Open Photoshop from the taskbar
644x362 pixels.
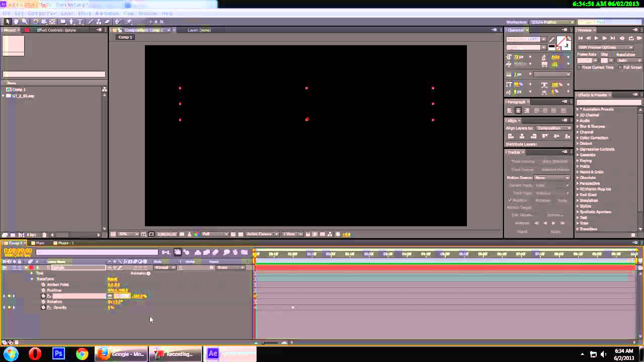tap(58, 354)
